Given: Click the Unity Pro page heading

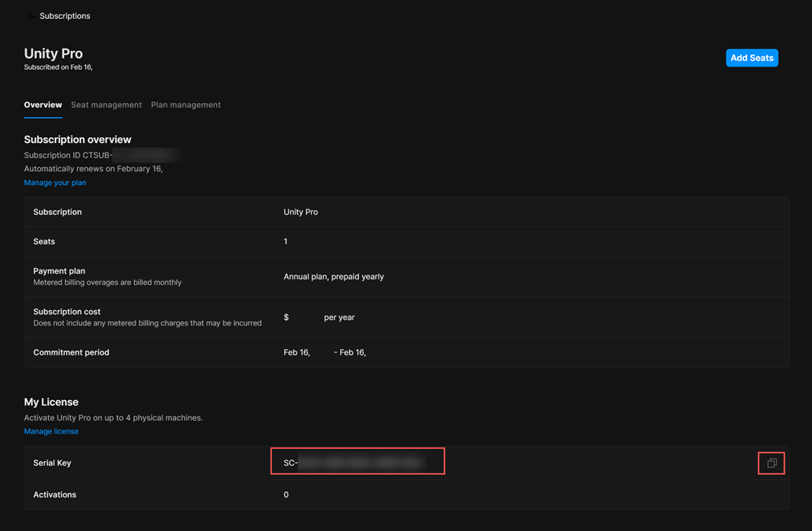Looking at the screenshot, I should click(x=54, y=54).
